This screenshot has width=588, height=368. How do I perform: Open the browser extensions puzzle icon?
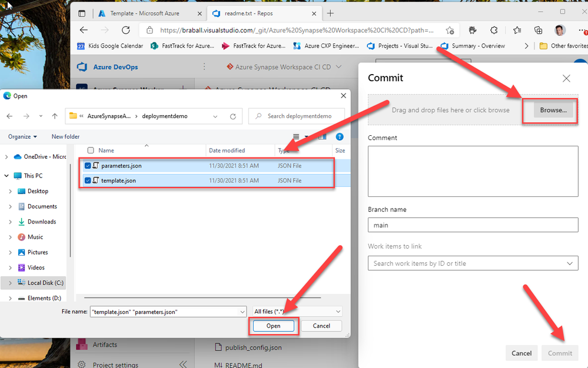coord(494,31)
